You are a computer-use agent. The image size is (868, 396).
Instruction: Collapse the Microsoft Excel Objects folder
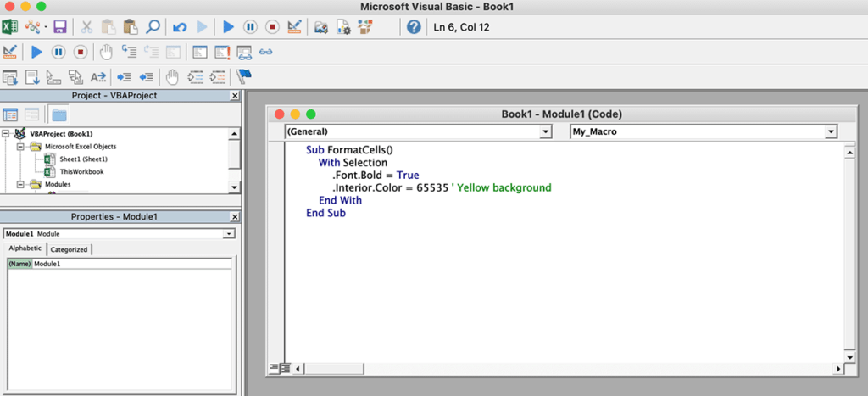(21, 147)
